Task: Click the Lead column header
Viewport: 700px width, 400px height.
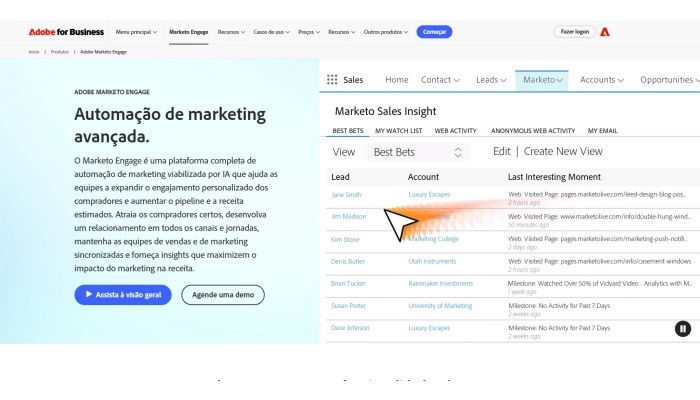Action: (x=340, y=177)
